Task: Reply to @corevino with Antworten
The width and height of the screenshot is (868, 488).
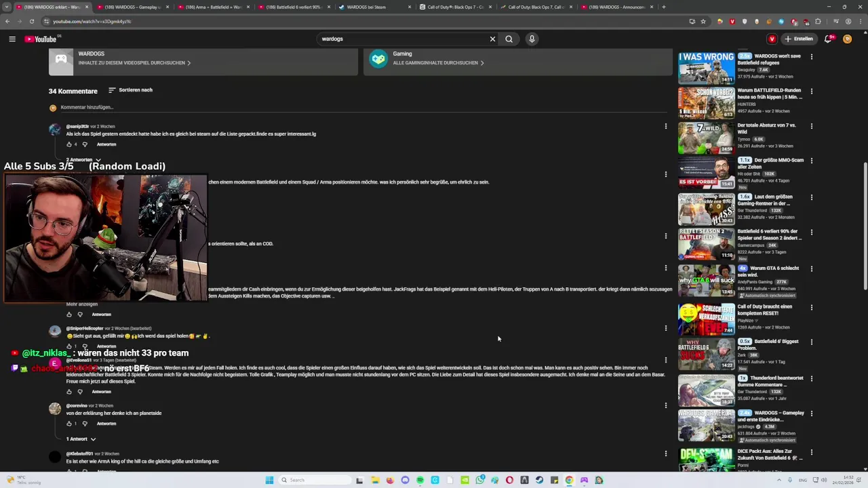Action: pos(106,424)
